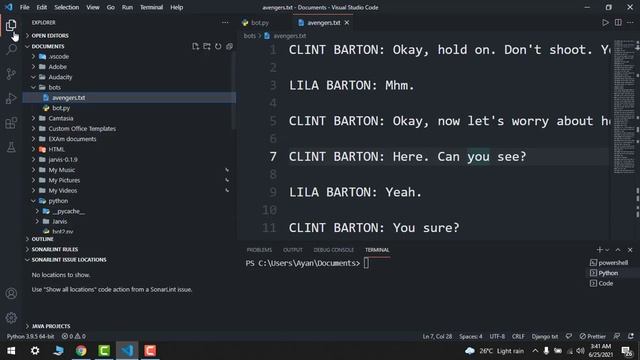Click the New File icon in Documents header
Screen dimensions: 640x360
(196, 47)
